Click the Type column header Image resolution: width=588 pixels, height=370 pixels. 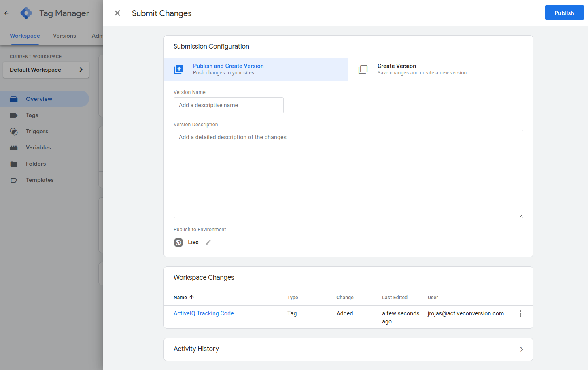click(293, 298)
